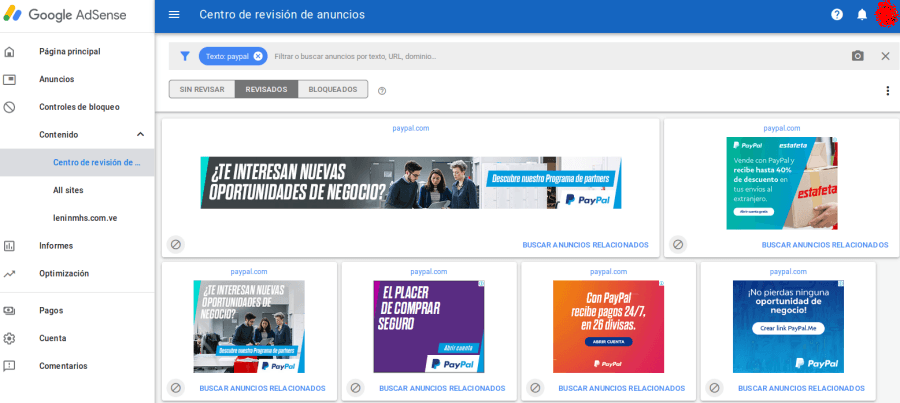This screenshot has width=900, height=403.
Task: Click the filter funnel icon
Action: [185, 56]
